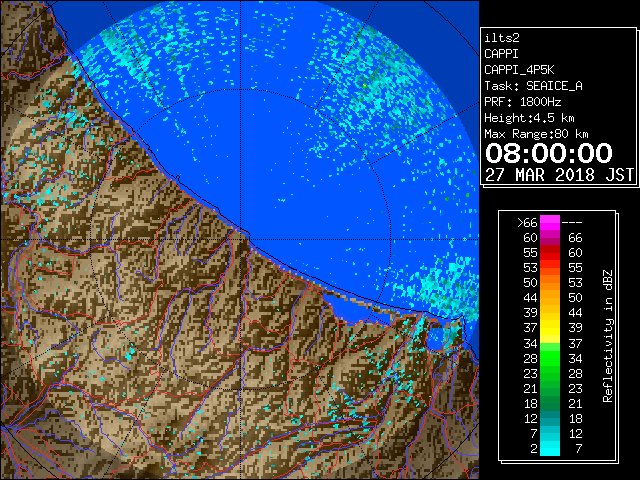Click the Task: SEAICE_A line
The image size is (640, 480).
(x=533, y=86)
